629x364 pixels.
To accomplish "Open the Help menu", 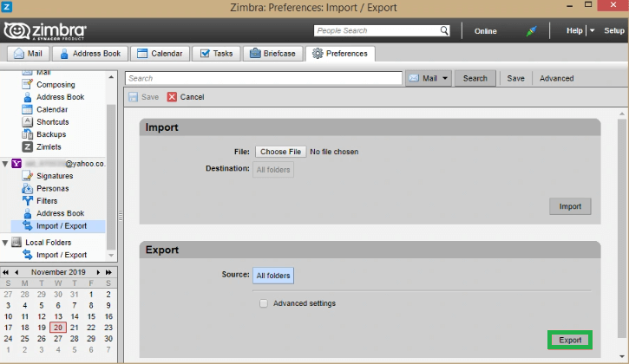I will point(574,30).
